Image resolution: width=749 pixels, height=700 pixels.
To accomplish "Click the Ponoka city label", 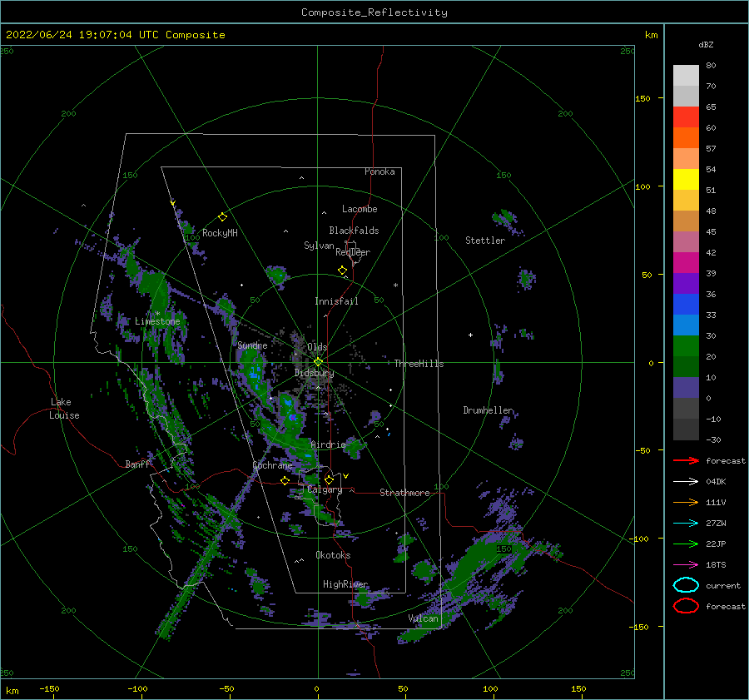I will point(379,171).
